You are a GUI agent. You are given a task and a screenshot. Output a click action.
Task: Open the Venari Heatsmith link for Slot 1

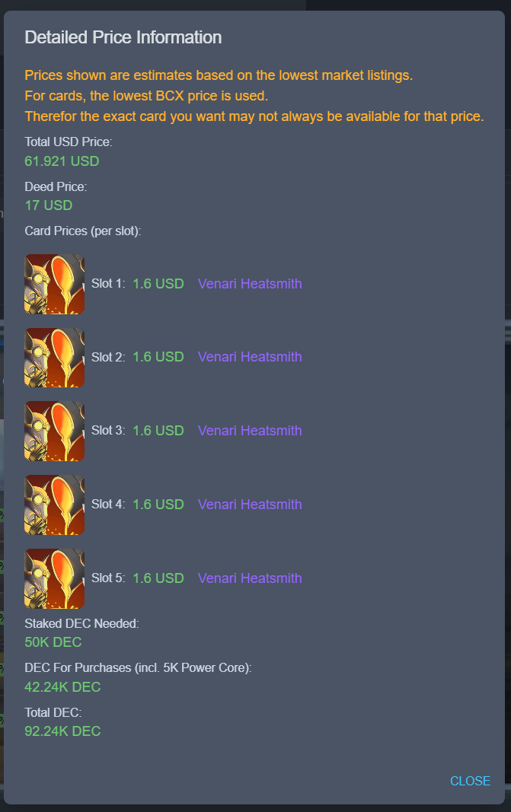[250, 284]
